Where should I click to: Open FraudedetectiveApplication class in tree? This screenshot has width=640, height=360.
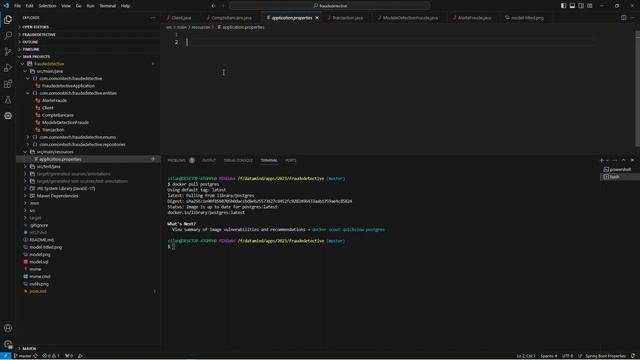coord(68,86)
